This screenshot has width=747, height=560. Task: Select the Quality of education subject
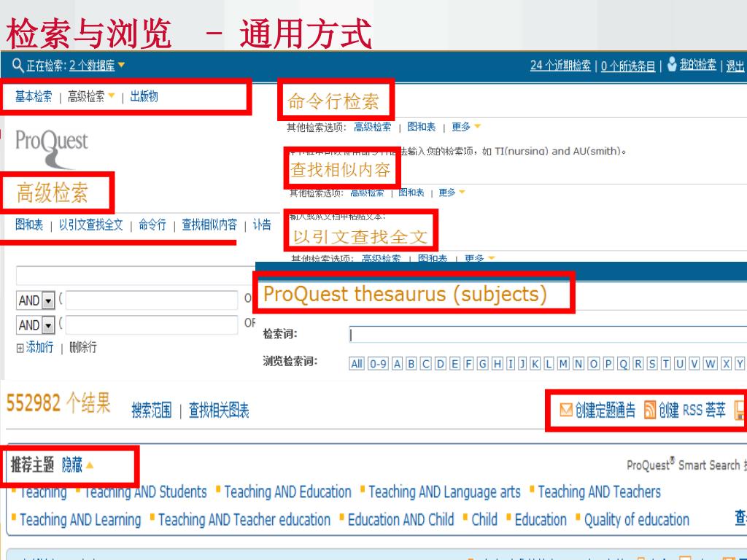(x=636, y=519)
